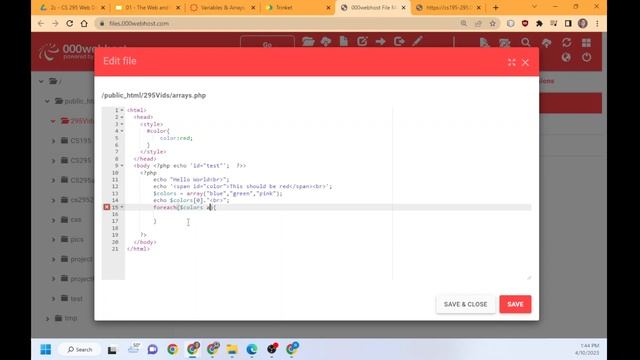Switch to grid view icon
Screen dimensions: 640x360
coord(587,42)
